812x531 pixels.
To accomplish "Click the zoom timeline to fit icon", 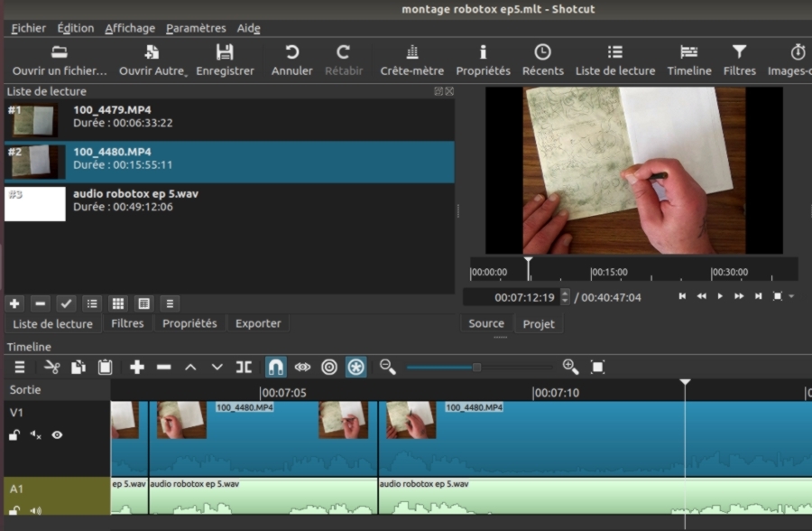I will (x=597, y=367).
